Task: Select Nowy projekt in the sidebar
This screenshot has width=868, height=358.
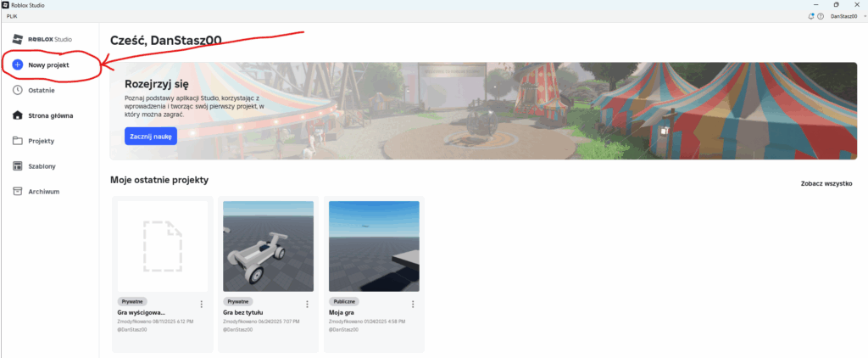Action: coord(50,64)
